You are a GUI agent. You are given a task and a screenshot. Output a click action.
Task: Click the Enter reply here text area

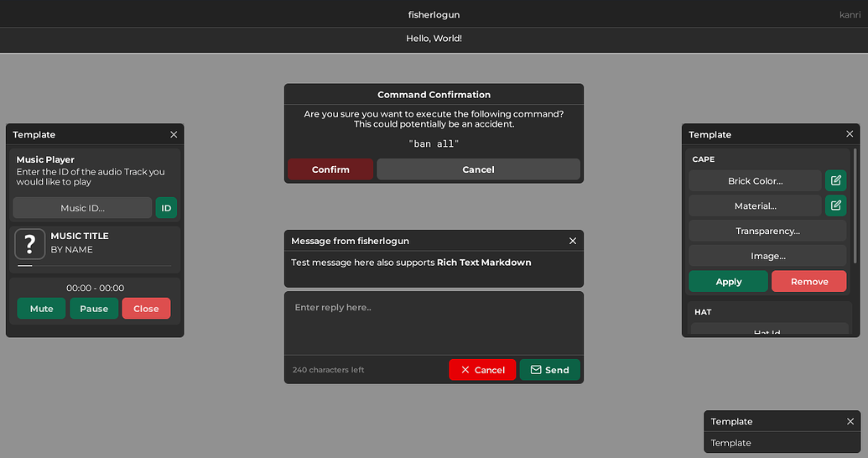tap(434, 324)
